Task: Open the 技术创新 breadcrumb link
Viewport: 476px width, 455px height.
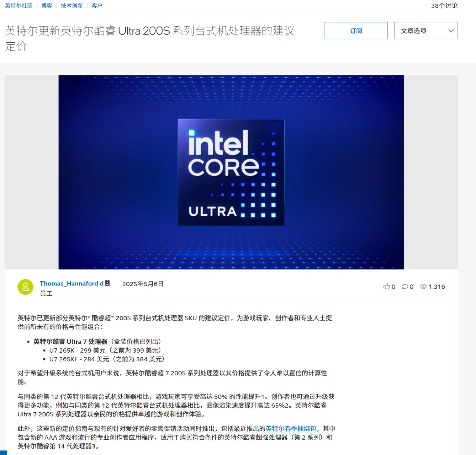Action: click(72, 6)
